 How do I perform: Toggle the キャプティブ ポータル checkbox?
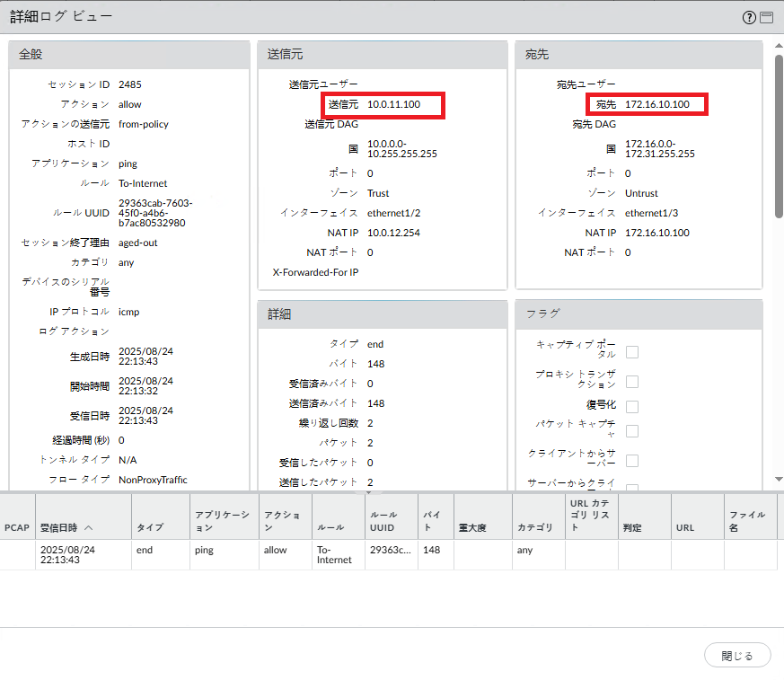pyautogui.click(x=632, y=352)
